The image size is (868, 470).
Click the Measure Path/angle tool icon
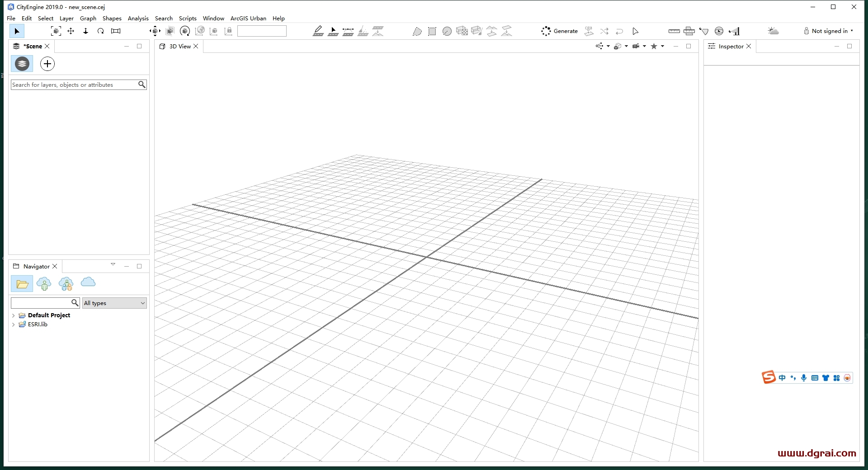(704, 31)
